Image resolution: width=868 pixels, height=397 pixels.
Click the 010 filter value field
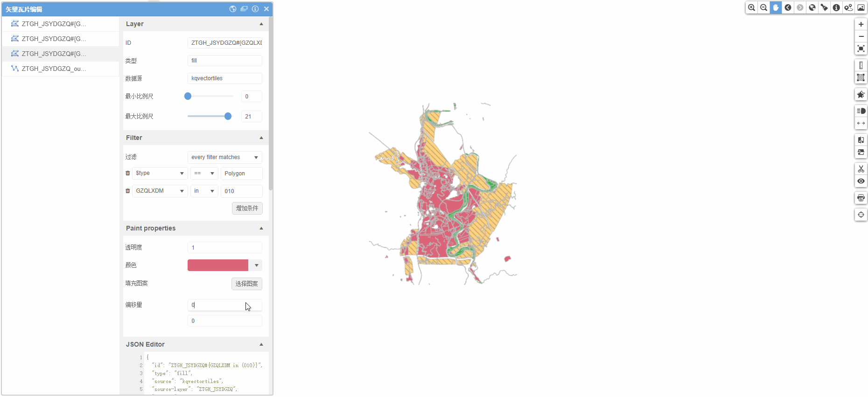[242, 191]
